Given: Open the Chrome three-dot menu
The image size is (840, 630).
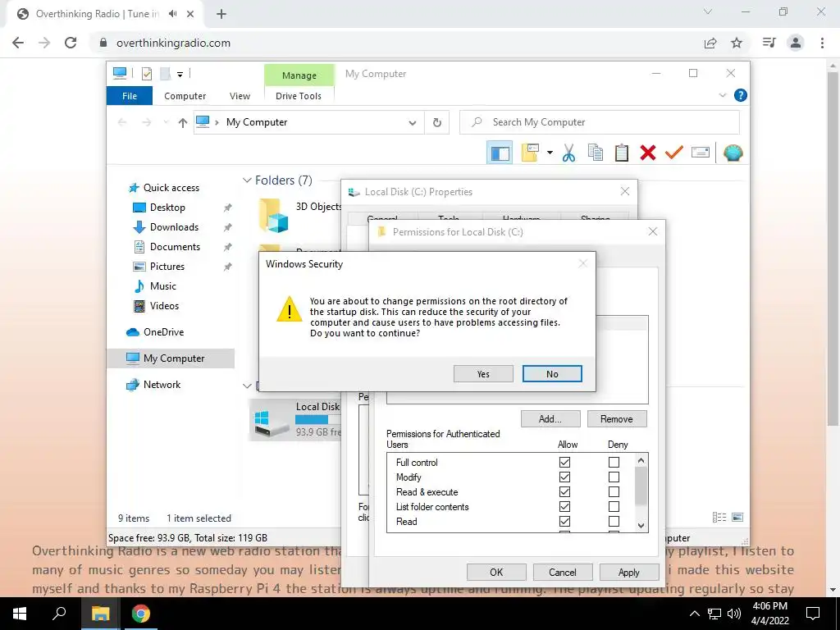Looking at the screenshot, I should coord(822,43).
